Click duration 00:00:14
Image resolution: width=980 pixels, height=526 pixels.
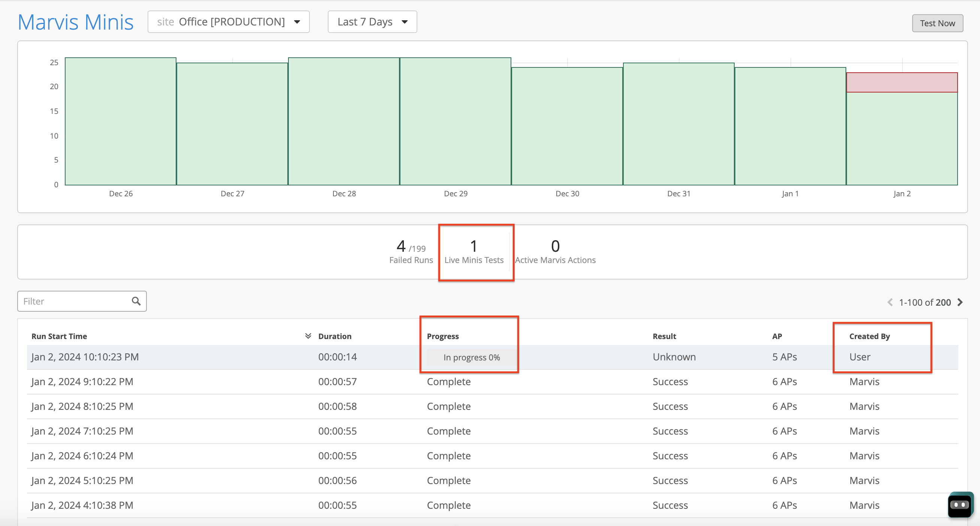(x=338, y=357)
